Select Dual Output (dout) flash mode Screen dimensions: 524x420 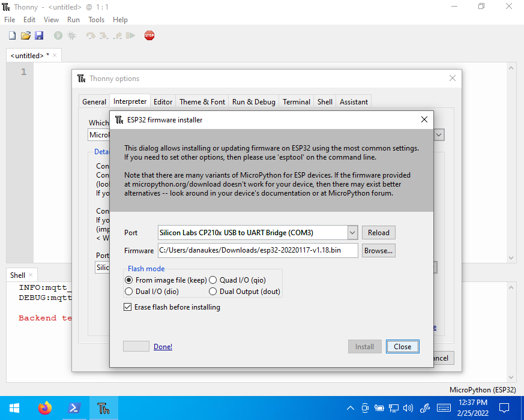click(x=212, y=292)
